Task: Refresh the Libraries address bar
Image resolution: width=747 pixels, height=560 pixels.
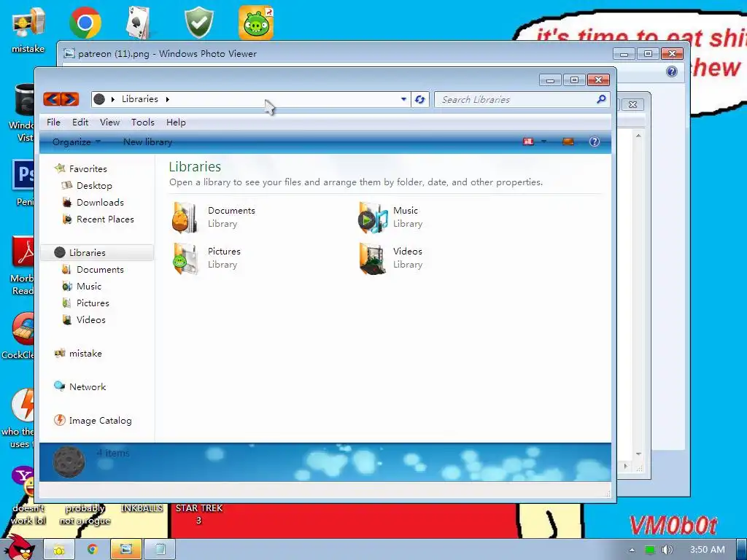Action: pyautogui.click(x=419, y=99)
